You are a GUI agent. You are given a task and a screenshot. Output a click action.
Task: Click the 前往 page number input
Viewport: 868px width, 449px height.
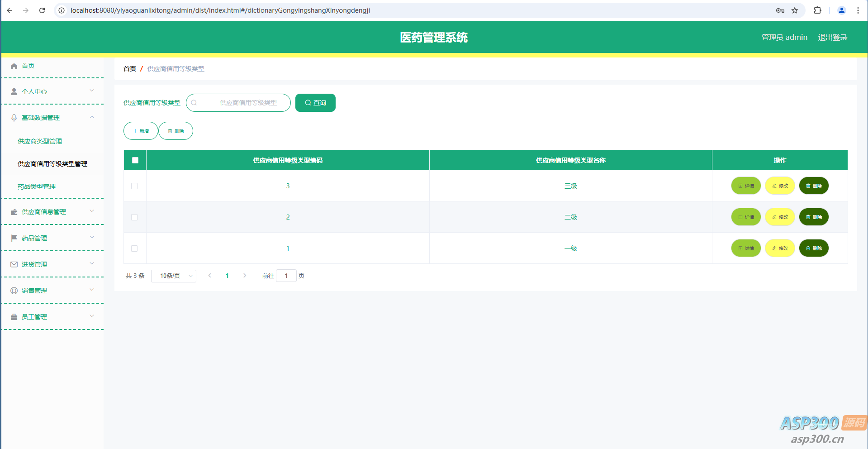[x=286, y=276]
